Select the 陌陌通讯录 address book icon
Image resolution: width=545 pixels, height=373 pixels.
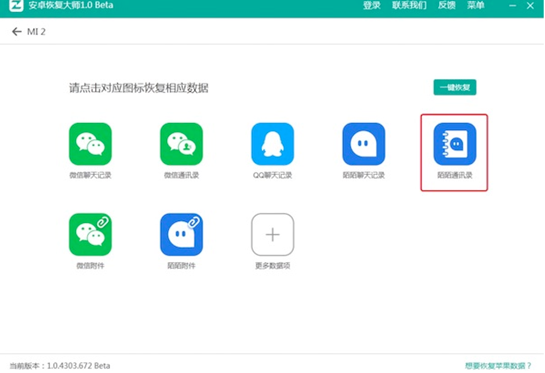coord(455,144)
